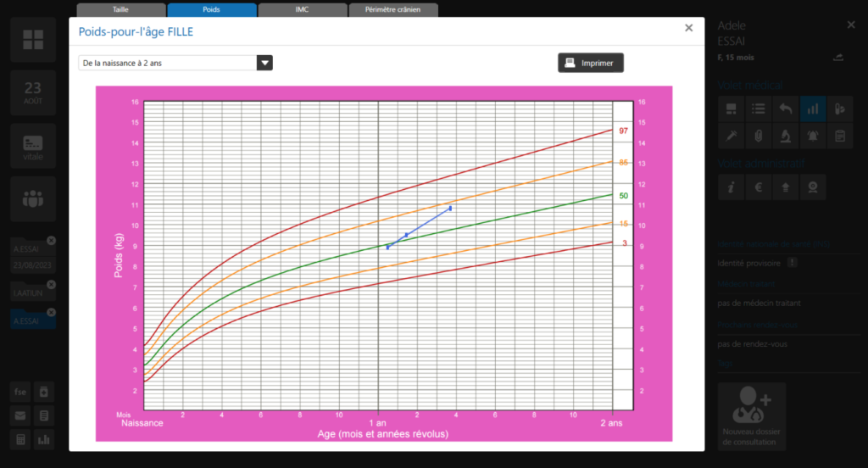Open the alerts bell icon
This screenshot has height=468, width=868.
[x=813, y=136]
